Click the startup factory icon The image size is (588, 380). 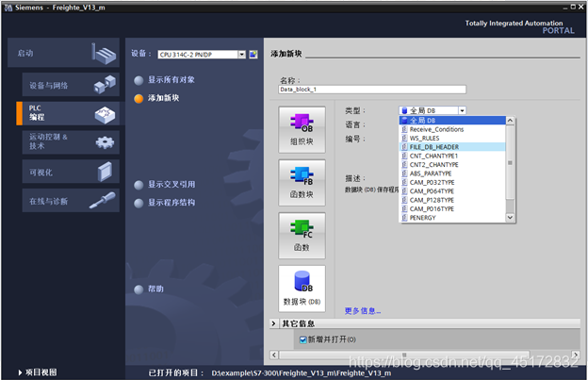pyautogui.click(x=104, y=54)
